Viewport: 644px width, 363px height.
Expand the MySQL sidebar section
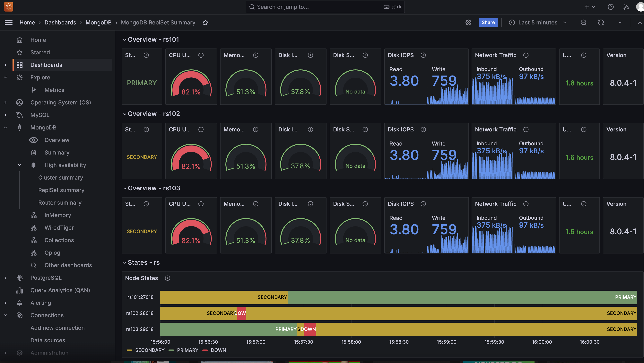[x=5, y=115]
